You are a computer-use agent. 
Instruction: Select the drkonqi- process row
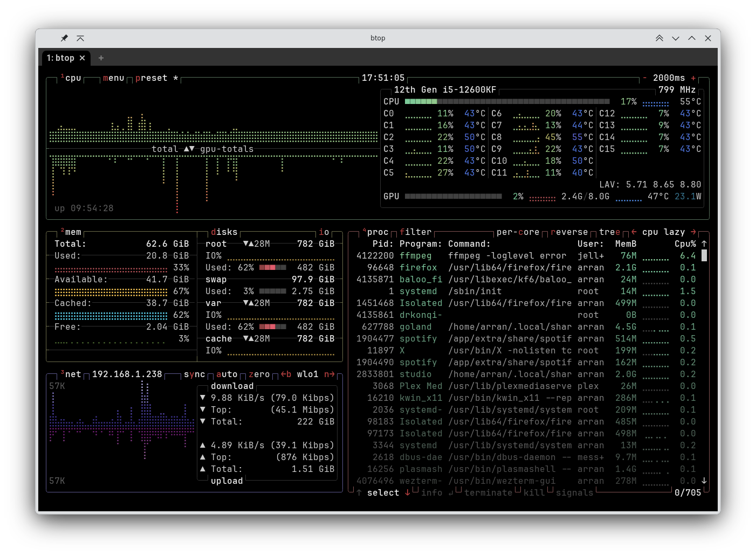[x=526, y=315]
